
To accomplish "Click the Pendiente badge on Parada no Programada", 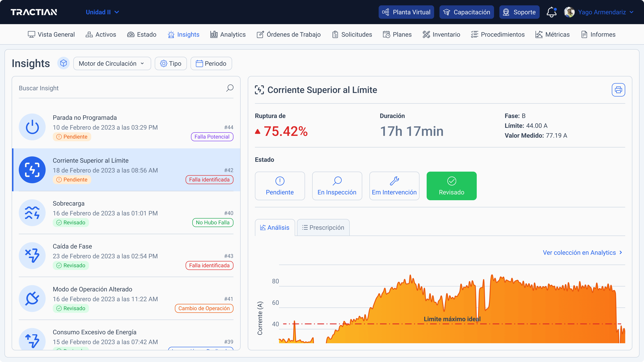I will pos(72,137).
